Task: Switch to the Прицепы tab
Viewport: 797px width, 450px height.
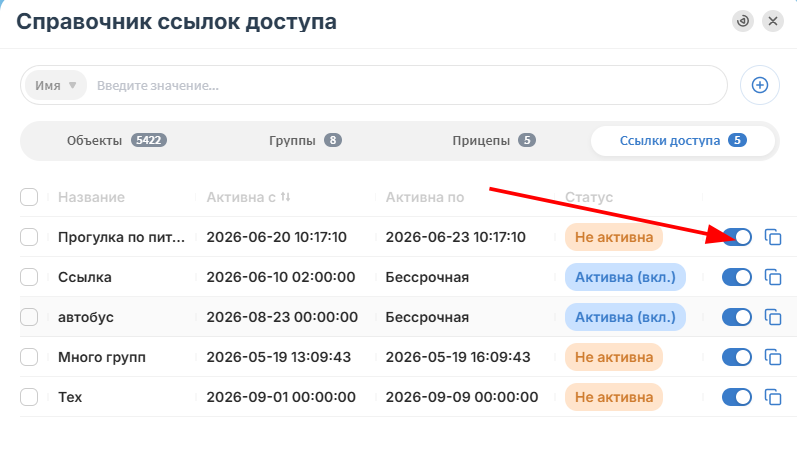Action: coord(494,140)
